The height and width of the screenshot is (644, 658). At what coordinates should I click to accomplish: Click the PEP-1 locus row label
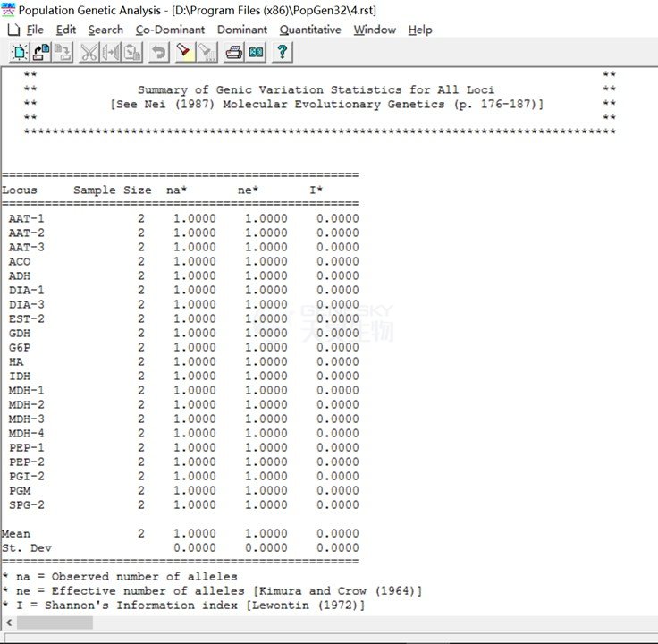pos(27,447)
